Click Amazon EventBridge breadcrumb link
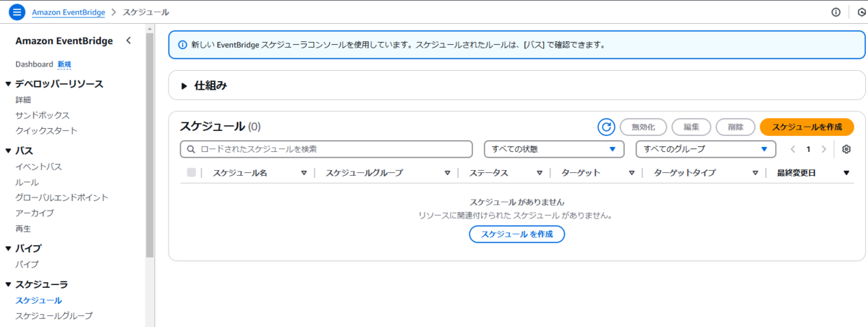This screenshot has height=327, width=868. [x=69, y=12]
